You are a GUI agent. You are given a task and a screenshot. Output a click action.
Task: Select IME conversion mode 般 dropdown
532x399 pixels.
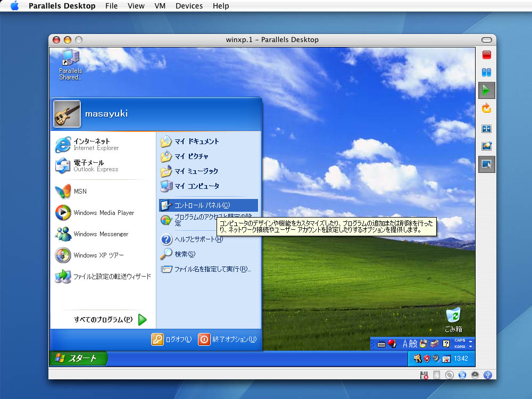click(413, 344)
